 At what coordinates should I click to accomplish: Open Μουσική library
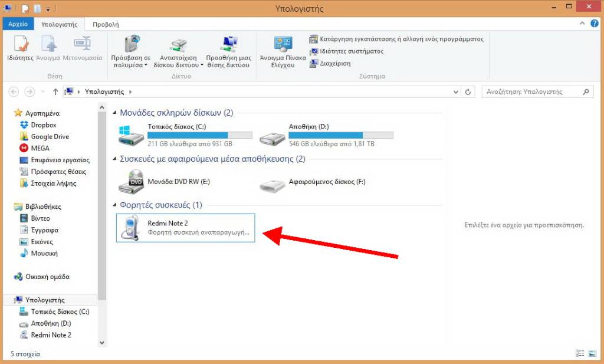(39, 254)
